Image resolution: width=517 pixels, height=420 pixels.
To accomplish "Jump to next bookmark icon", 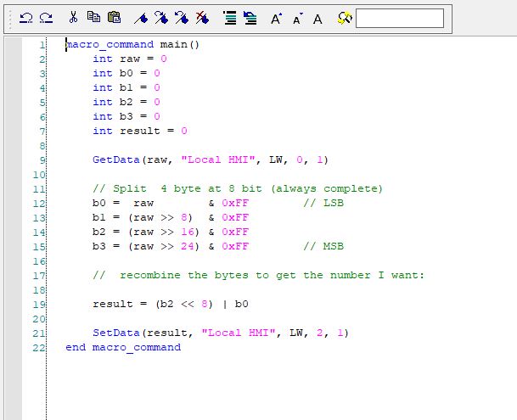I will (160, 18).
